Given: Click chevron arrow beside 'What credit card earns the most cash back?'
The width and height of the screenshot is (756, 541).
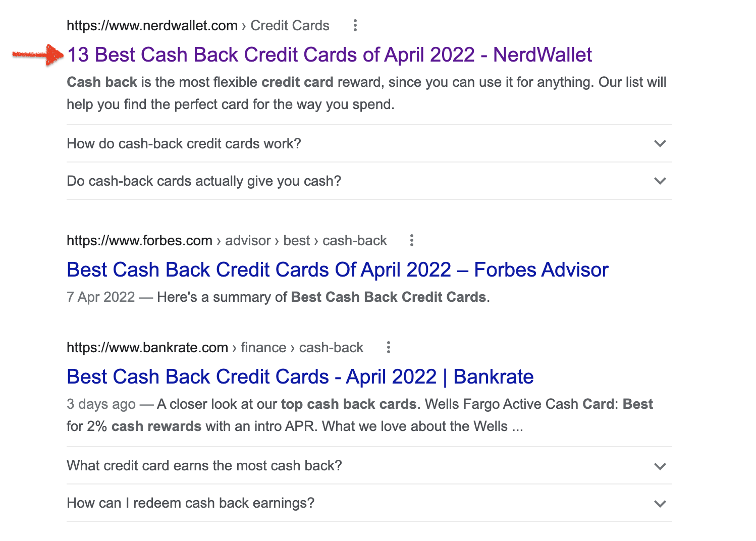Looking at the screenshot, I should (x=660, y=466).
